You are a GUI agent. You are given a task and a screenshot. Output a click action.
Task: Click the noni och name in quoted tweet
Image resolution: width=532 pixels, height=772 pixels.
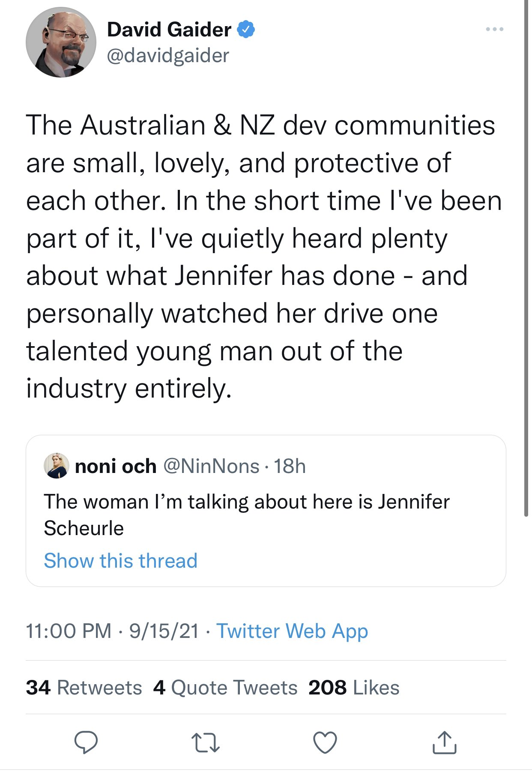tap(116, 466)
